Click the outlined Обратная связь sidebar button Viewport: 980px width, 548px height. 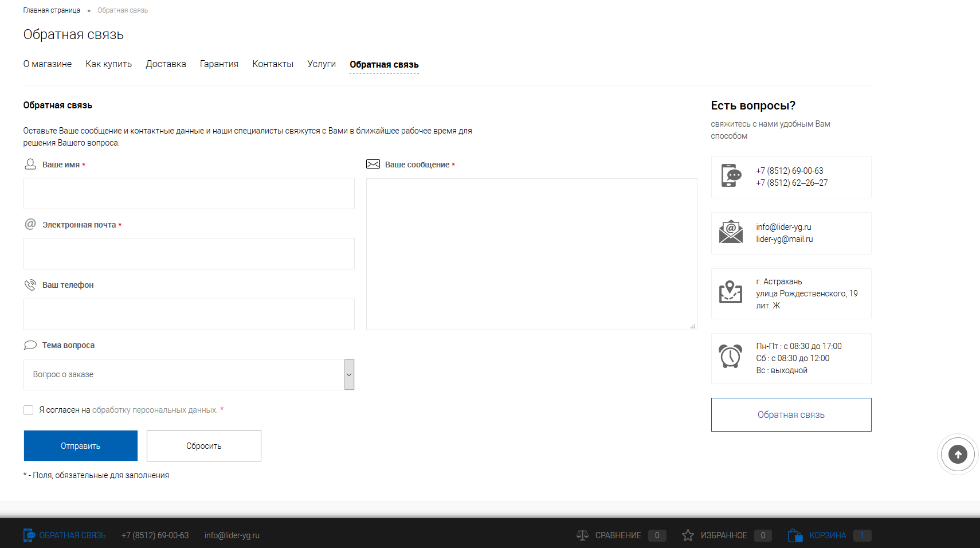point(791,414)
